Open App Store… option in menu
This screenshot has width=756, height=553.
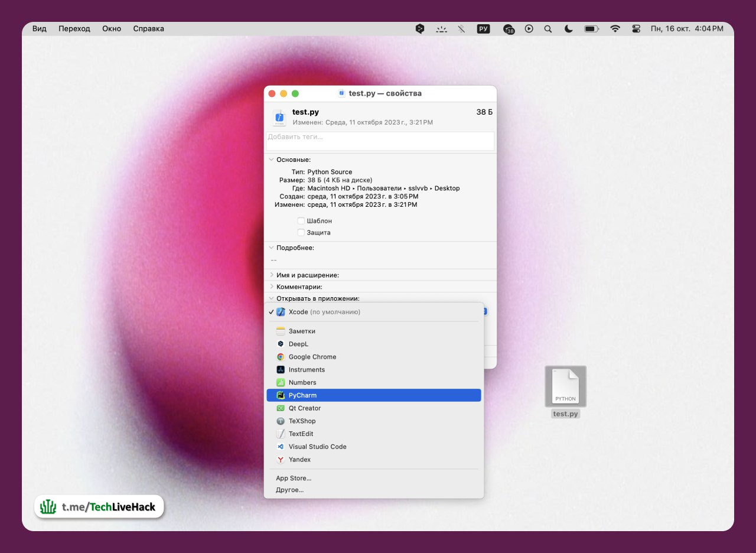[374, 478]
